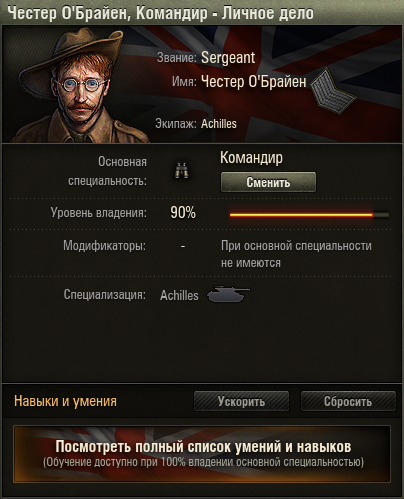Click the Командир specialty label
The height and width of the screenshot is (499, 404).
[251, 158]
